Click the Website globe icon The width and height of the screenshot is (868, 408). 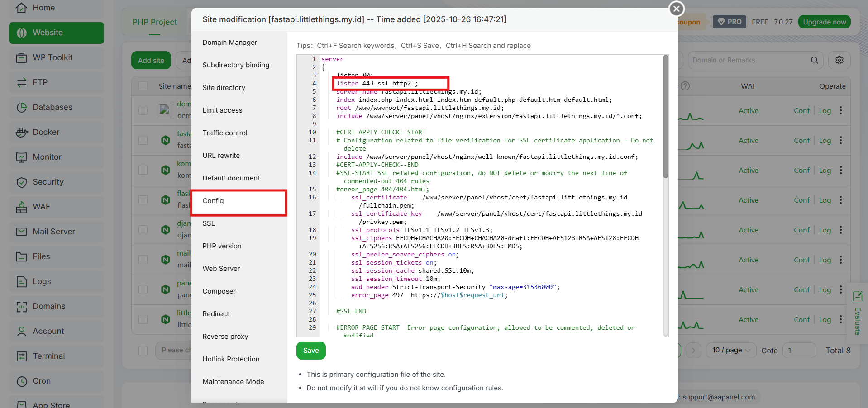click(x=21, y=33)
